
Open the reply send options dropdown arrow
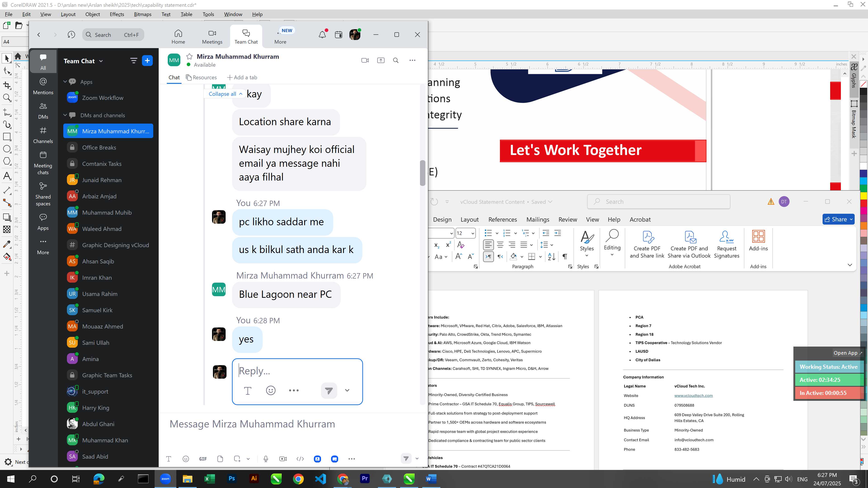347,390
